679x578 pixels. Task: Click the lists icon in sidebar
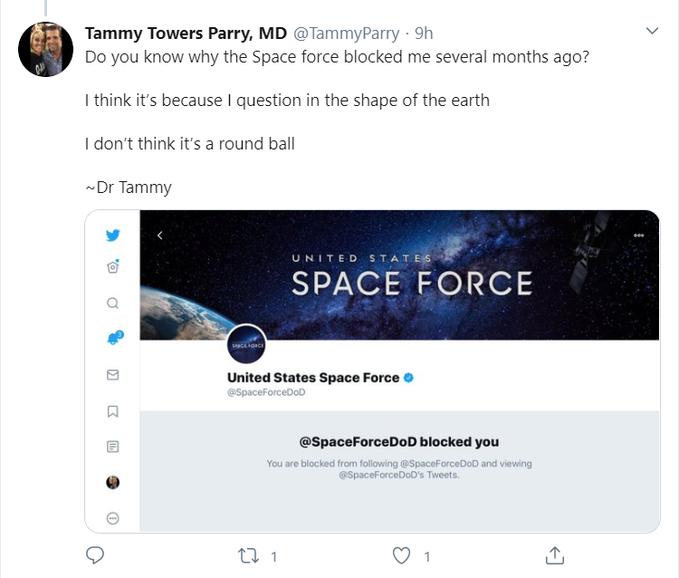[113, 446]
